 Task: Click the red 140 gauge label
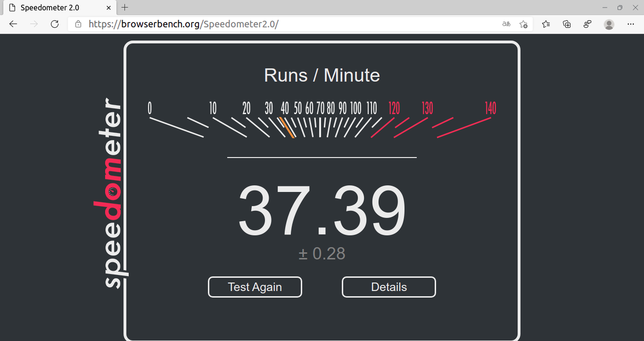(491, 108)
